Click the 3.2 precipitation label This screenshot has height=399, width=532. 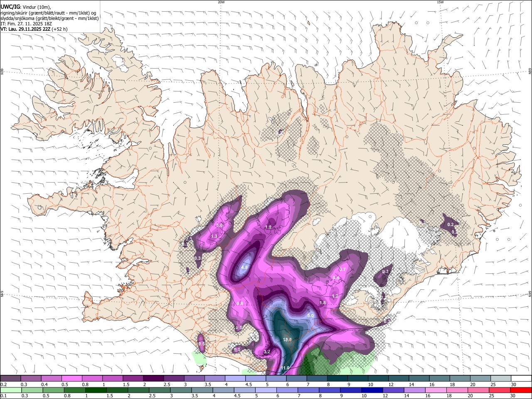[267, 352]
